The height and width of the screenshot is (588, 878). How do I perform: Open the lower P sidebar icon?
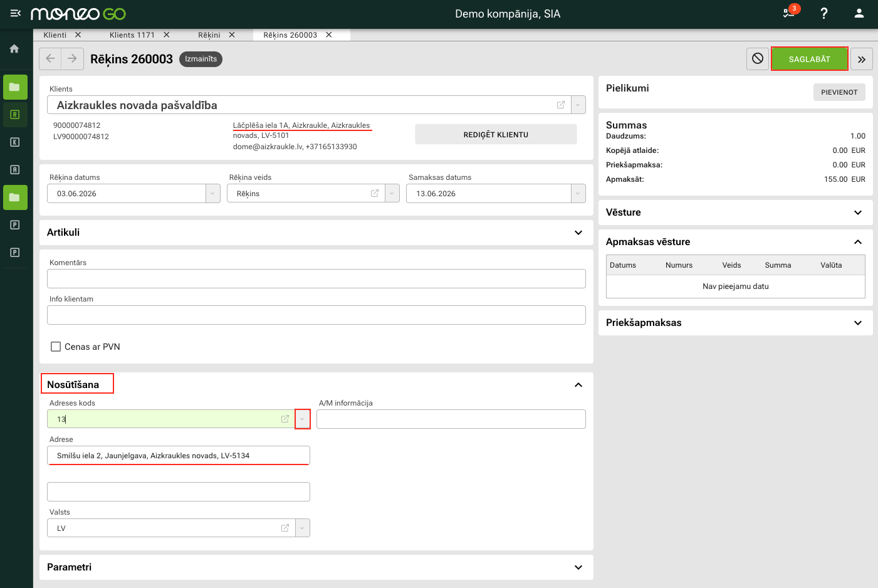pyautogui.click(x=15, y=253)
